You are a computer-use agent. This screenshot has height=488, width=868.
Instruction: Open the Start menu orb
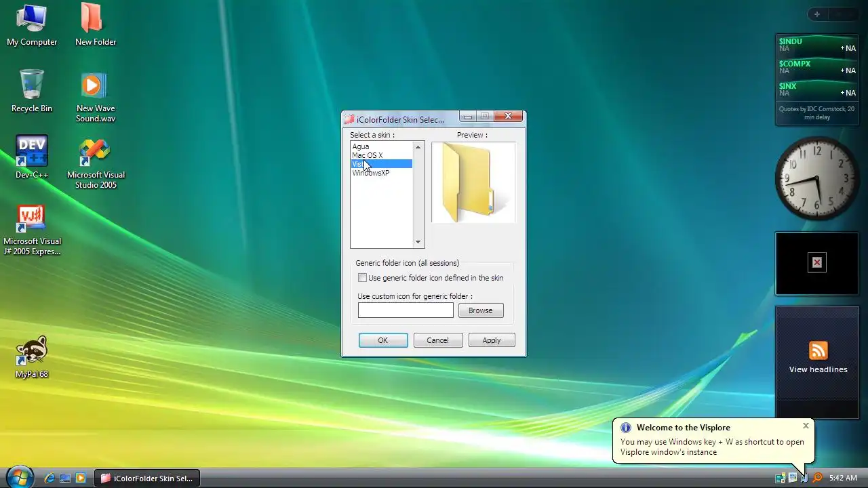[x=19, y=476]
